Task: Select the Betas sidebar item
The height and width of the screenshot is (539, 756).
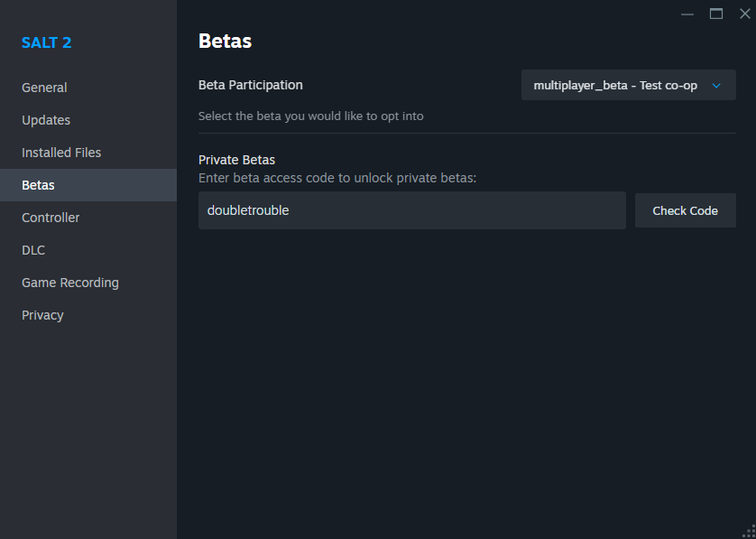Action: 38,185
